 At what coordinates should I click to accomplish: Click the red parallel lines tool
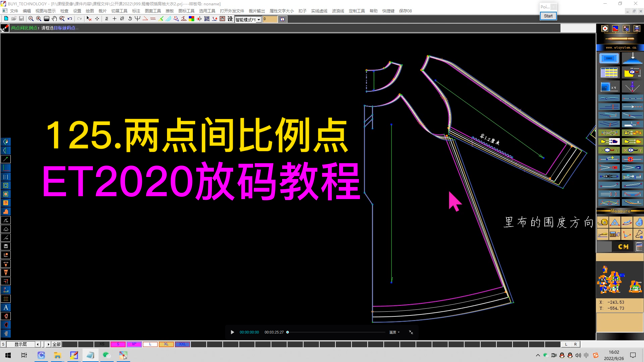(x=153, y=19)
